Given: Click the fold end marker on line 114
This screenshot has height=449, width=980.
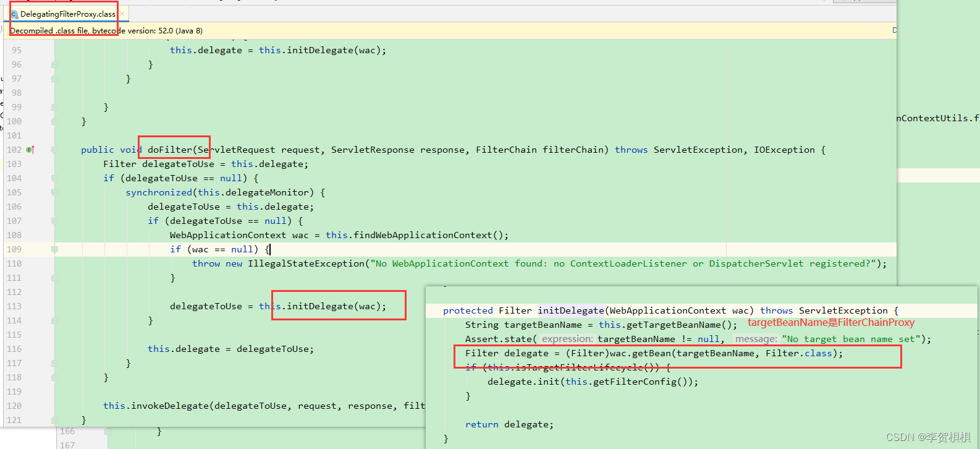Looking at the screenshot, I should (x=54, y=320).
